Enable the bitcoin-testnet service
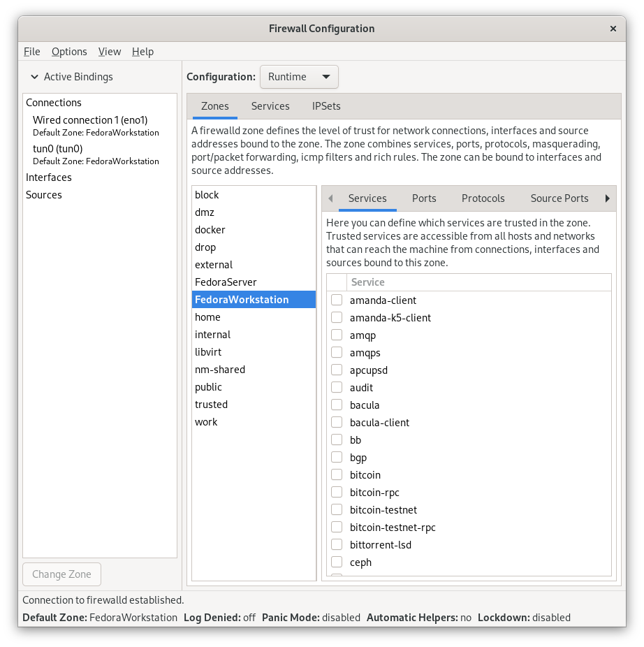 (x=337, y=509)
